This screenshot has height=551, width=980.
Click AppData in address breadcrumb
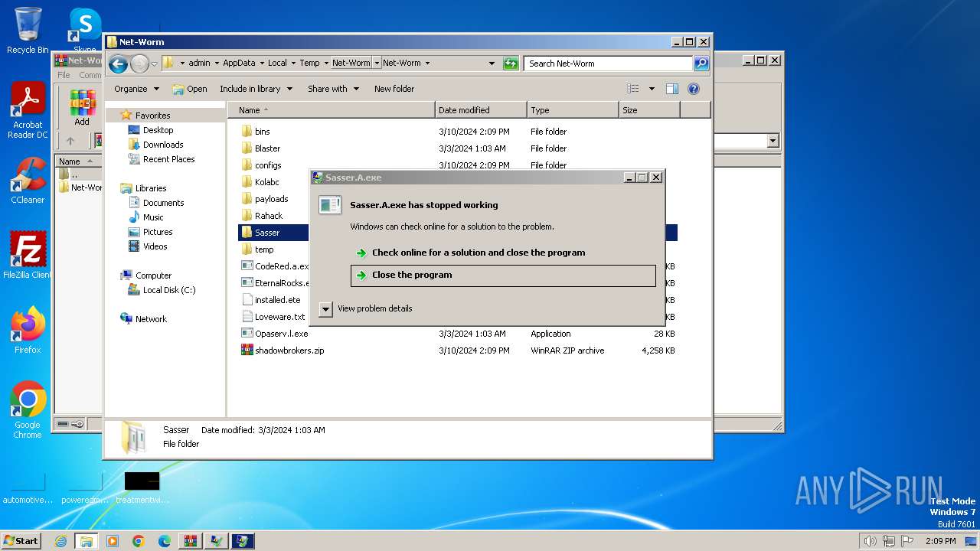tap(239, 64)
